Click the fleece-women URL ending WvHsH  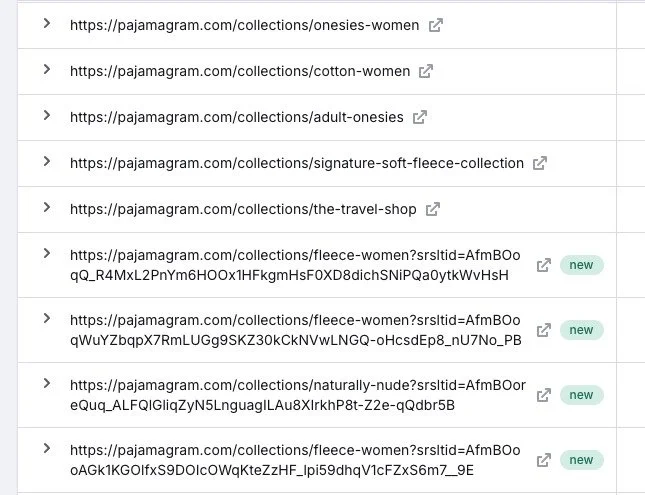pyautogui.click(x=295, y=265)
